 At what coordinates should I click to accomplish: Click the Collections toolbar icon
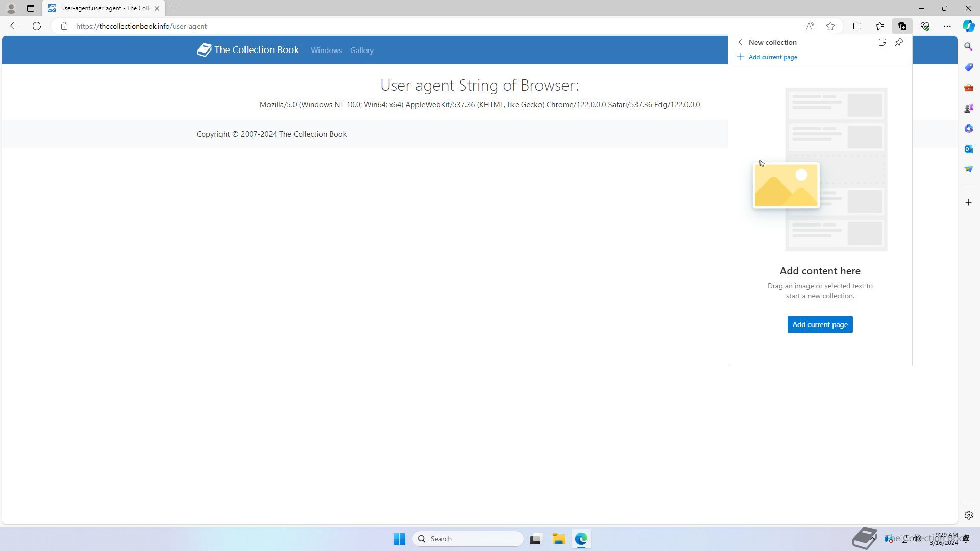(x=902, y=26)
